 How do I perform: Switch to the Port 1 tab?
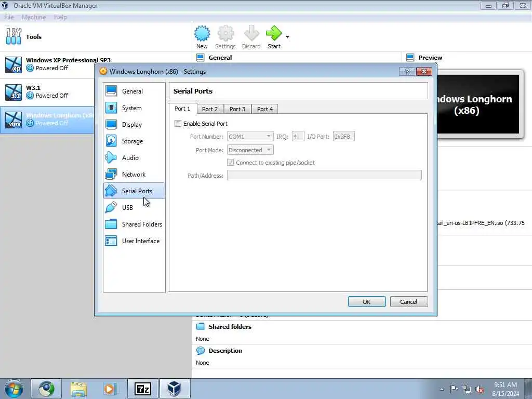coord(182,109)
